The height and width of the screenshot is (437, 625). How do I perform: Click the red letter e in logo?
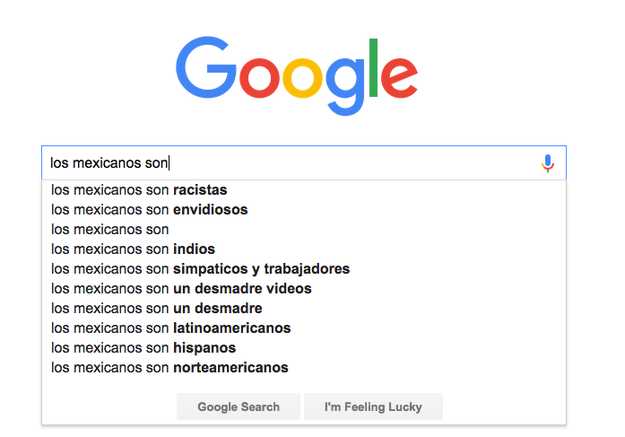click(x=399, y=78)
